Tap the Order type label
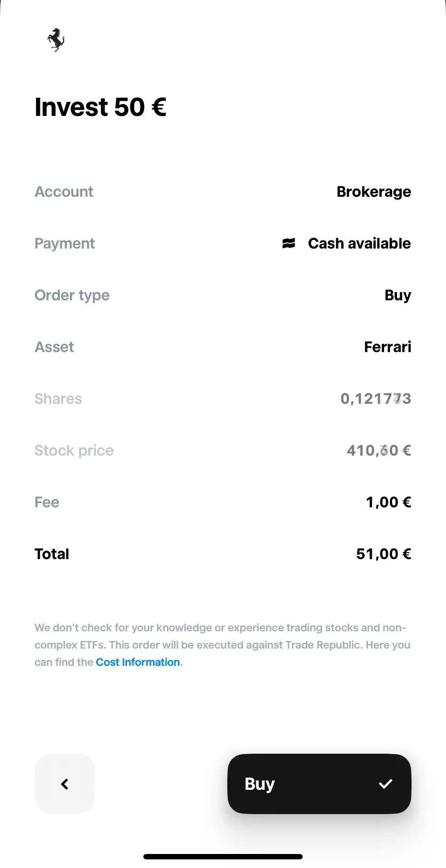 coord(72,295)
